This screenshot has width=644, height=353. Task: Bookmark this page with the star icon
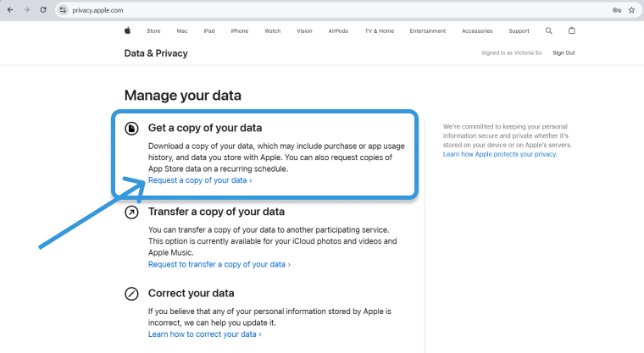point(631,10)
